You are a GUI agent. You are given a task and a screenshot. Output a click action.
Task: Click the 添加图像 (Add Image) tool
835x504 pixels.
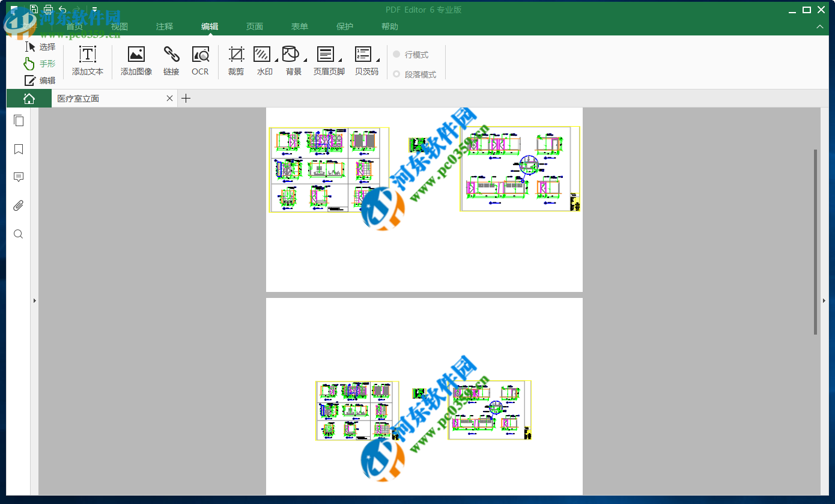(136, 60)
